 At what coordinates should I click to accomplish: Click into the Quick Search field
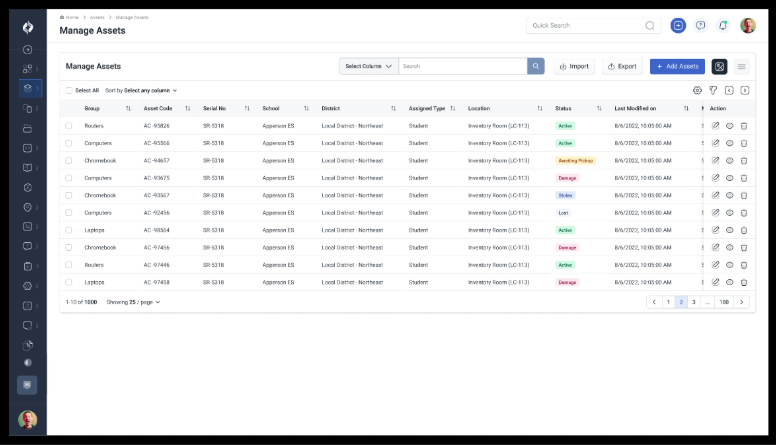pos(585,26)
